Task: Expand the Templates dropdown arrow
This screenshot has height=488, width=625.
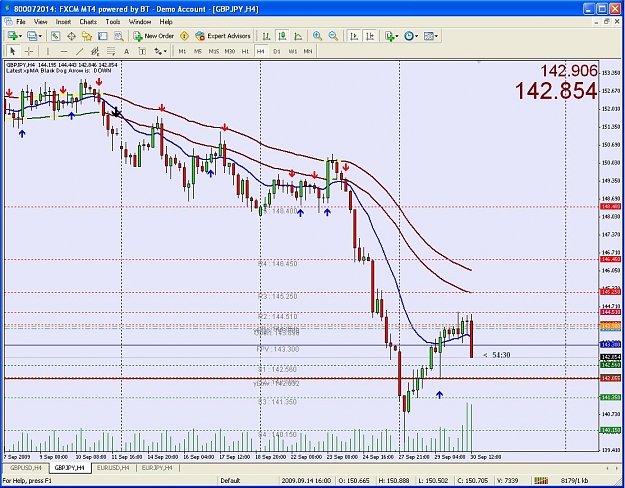Action: 436,36
